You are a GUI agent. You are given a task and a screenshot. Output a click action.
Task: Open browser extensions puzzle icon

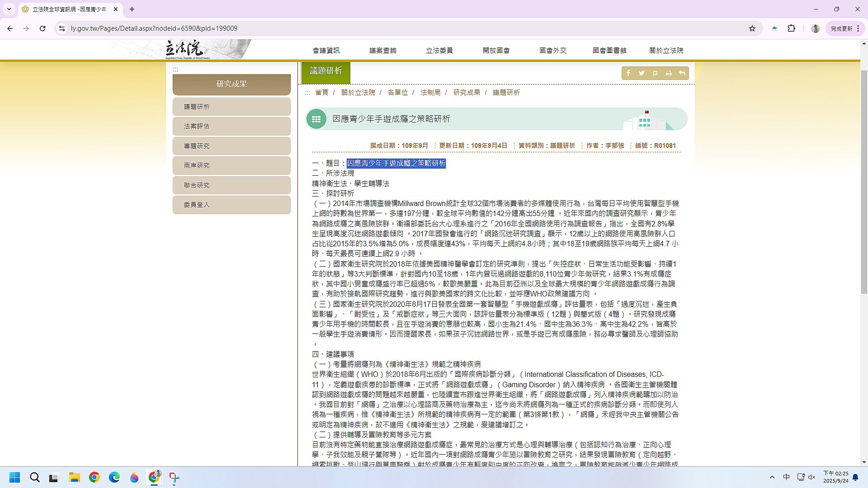[x=791, y=28]
